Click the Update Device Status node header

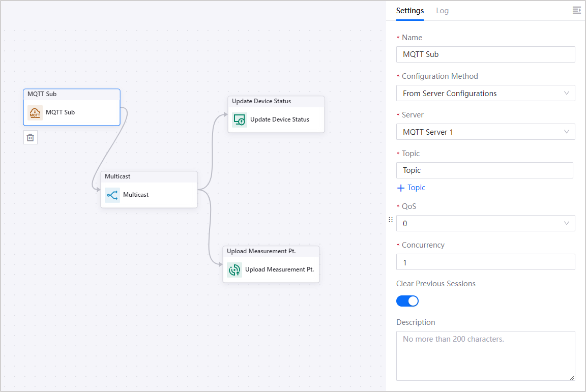tap(276, 101)
